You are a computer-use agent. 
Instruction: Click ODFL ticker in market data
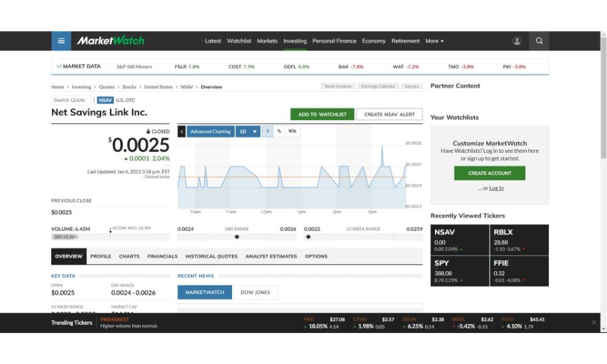[x=296, y=67]
